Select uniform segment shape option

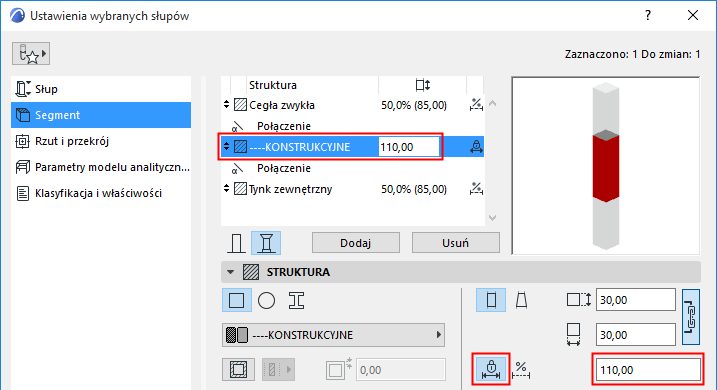(x=491, y=300)
